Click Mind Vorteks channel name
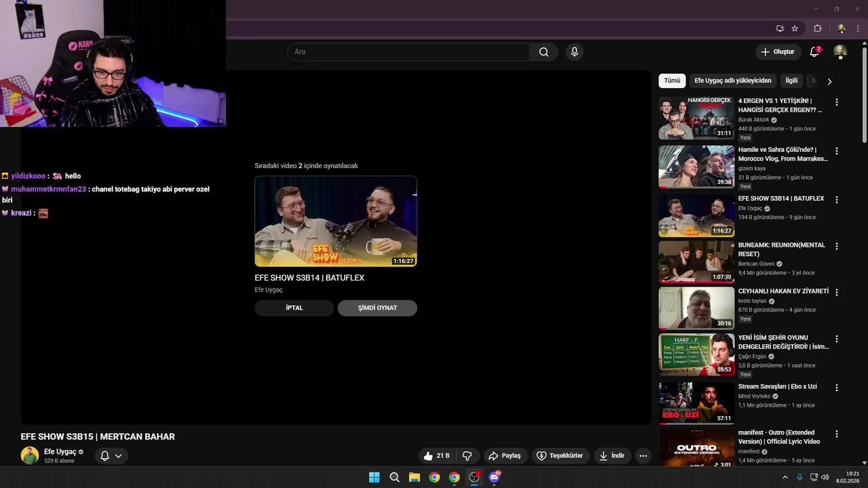The image size is (868, 488). click(754, 396)
